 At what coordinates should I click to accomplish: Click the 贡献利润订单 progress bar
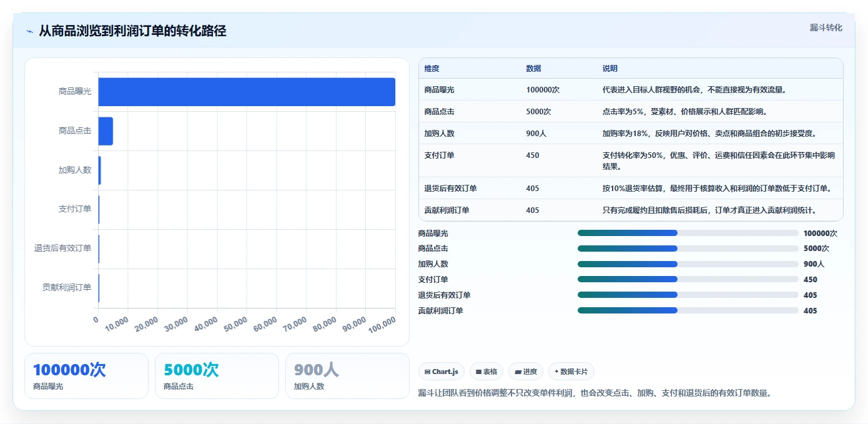[688, 310]
